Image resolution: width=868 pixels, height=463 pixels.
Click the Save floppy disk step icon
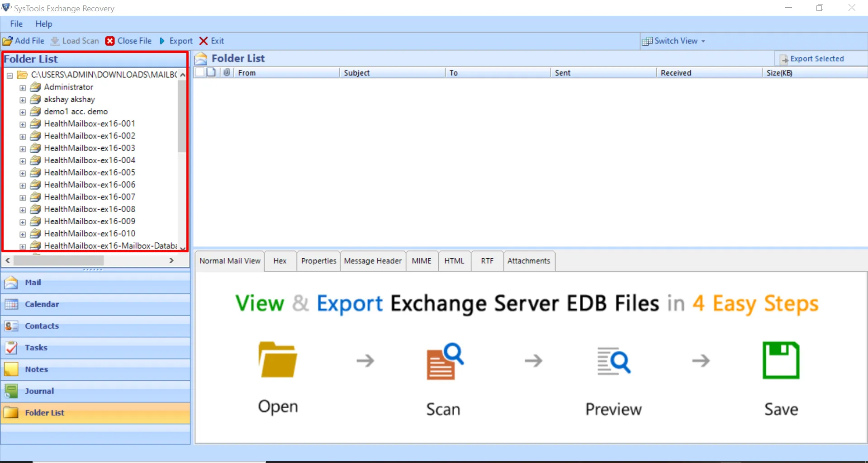tap(781, 360)
